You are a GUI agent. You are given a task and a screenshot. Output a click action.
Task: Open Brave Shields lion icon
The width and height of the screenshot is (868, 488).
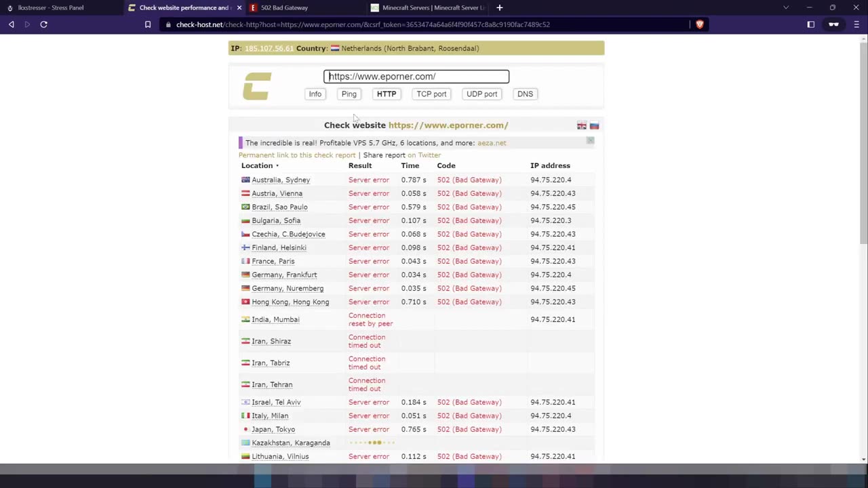(700, 24)
